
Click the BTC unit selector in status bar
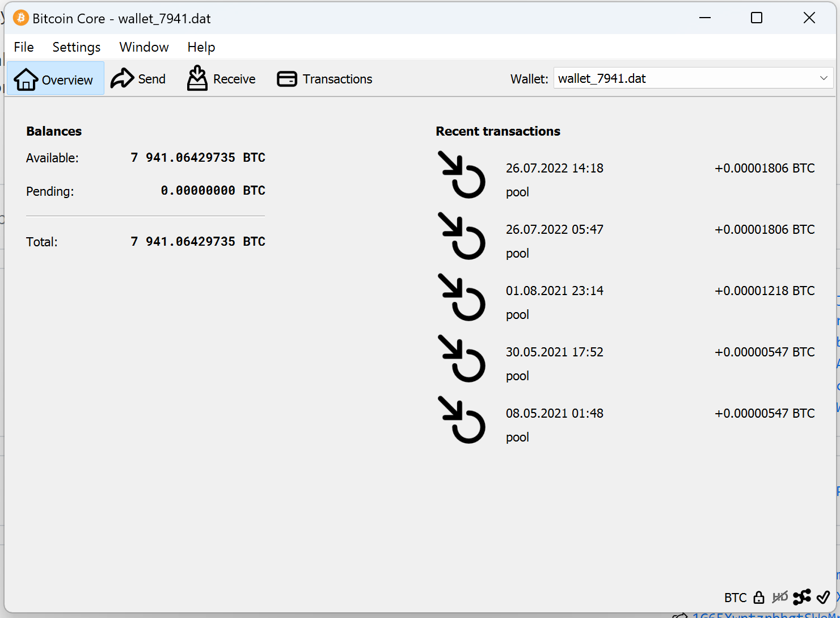(x=735, y=598)
